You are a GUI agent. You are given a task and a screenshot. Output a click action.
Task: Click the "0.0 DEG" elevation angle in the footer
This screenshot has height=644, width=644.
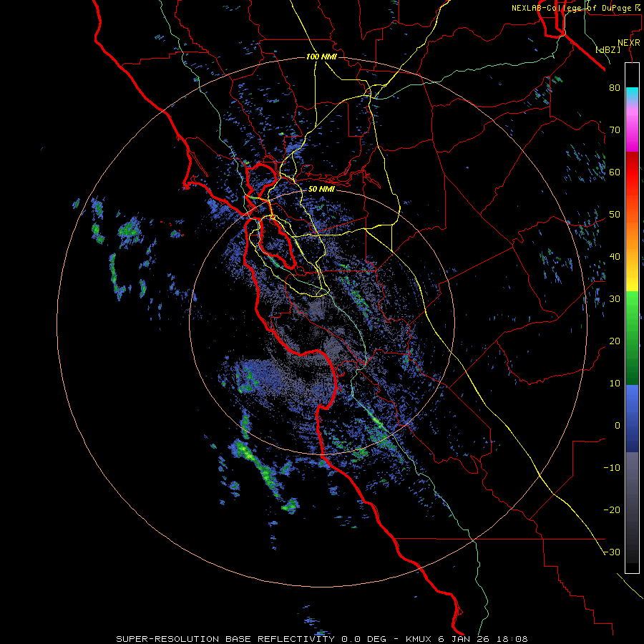coord(363,639)
